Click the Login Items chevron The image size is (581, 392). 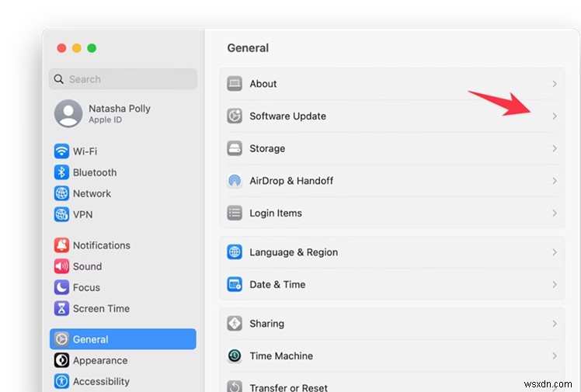(x=555, y=213)
